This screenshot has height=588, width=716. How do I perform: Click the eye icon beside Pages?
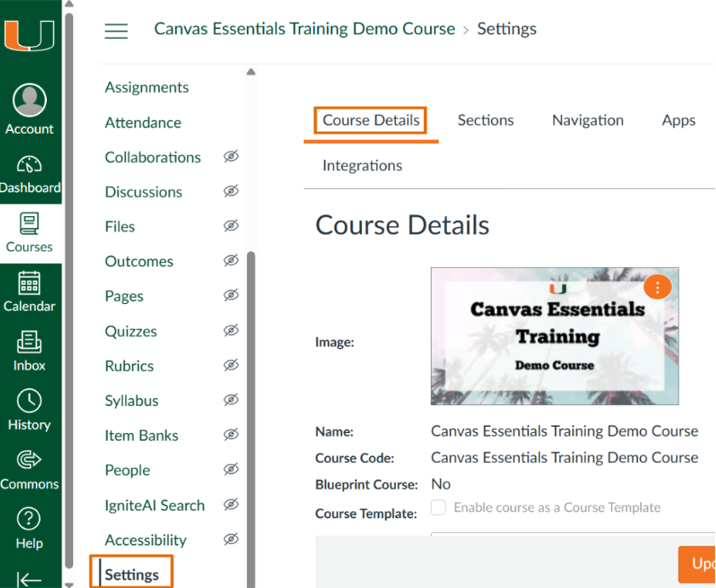(231, 295)
